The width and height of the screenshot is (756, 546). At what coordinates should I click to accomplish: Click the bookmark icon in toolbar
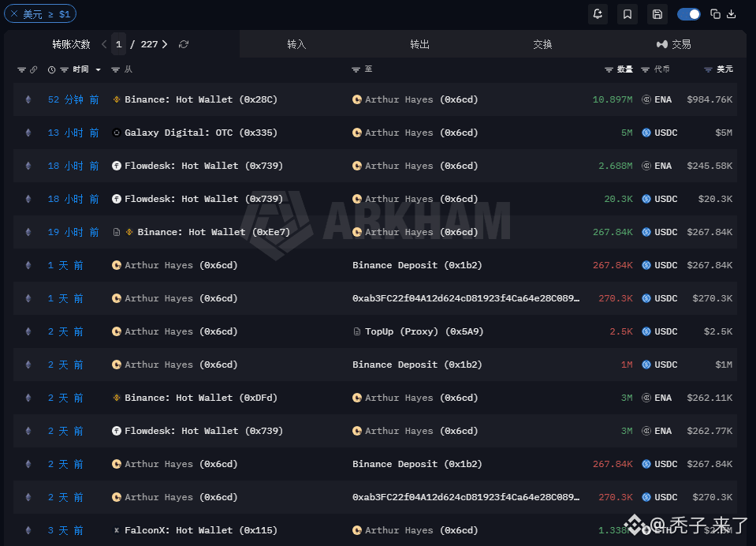tap(628, 14)
